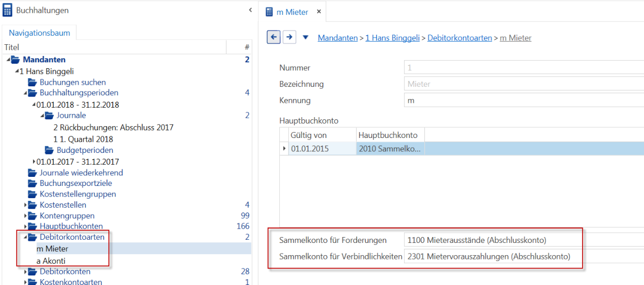Viewport: 644px width, 285px height.
Task: Click the Journale folder icon
Action: pos(50,115)
